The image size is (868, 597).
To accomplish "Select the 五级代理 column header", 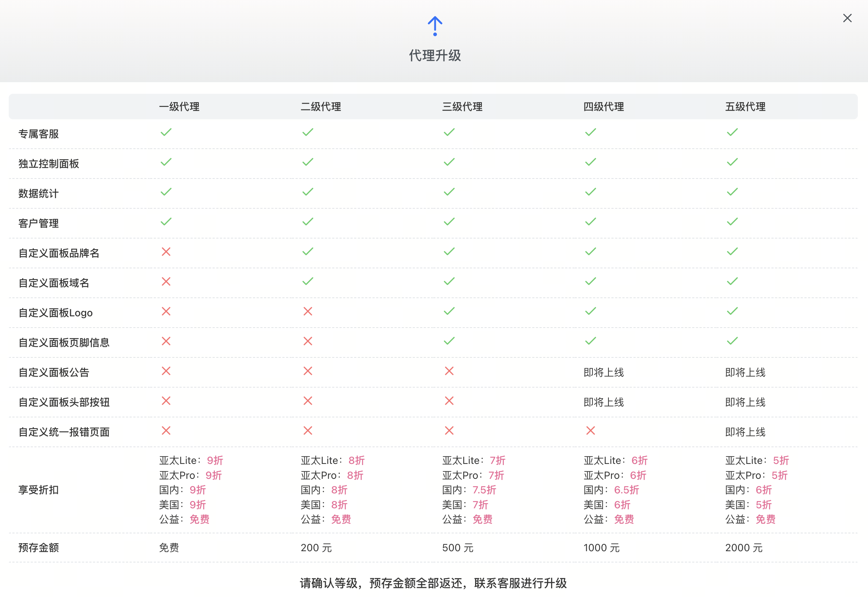I will point(744,107).
